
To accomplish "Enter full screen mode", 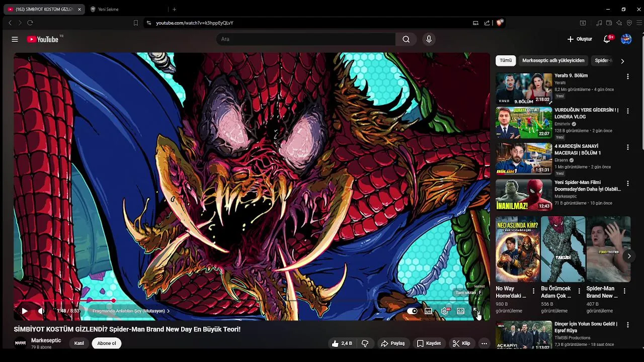I will (476, 311).
